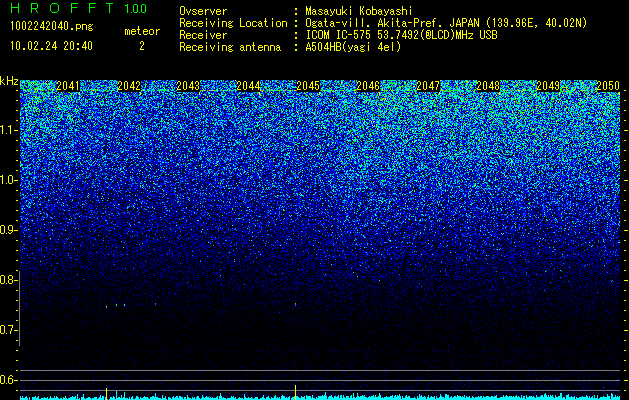Screen dimensions: 629x400
Task: Click the 2042 time axis label
Action: [x=129, y=86]
